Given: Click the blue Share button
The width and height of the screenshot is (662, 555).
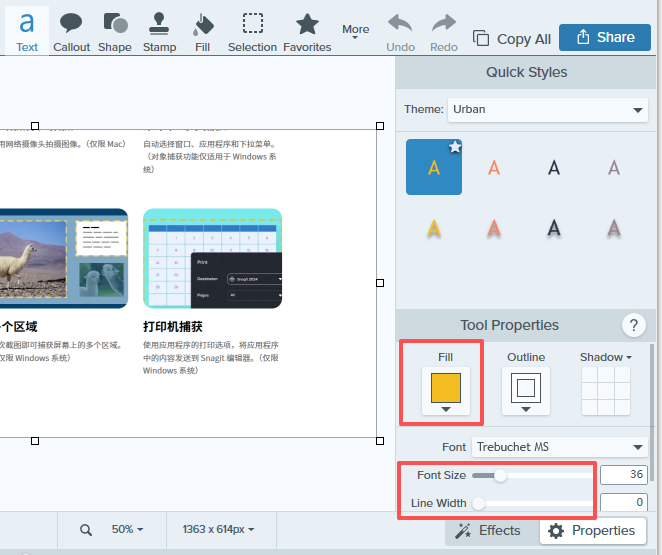Looking at the screenshot, I should tap(605, 37).
